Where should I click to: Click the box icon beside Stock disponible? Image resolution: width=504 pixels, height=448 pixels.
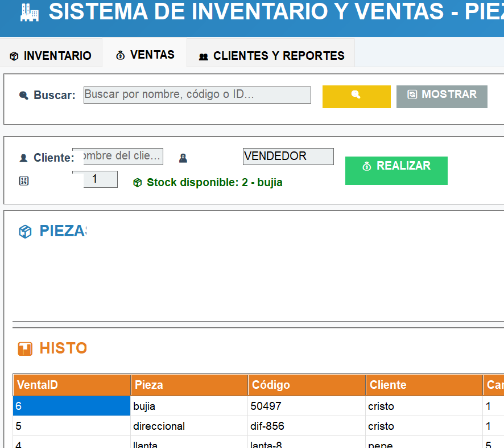137,183
